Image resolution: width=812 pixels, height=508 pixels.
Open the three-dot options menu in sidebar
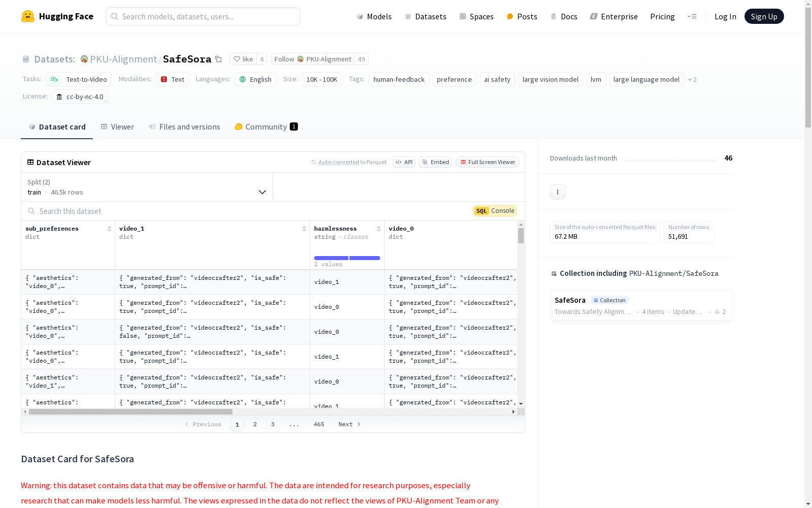pos(558,192)
